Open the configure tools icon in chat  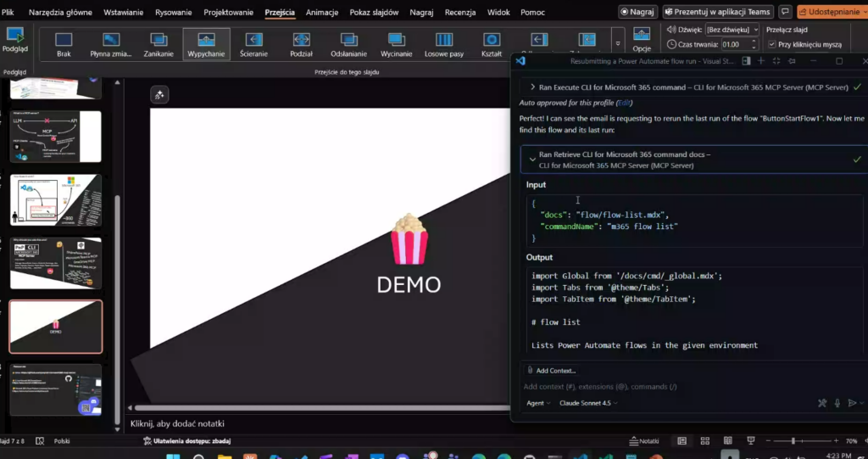point(821,403)
